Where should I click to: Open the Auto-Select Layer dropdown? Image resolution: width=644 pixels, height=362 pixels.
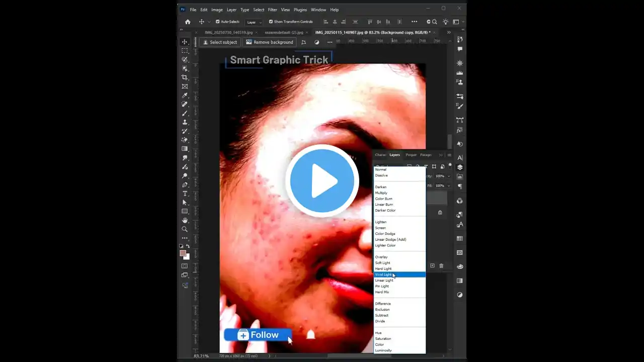tap(254, 22)
